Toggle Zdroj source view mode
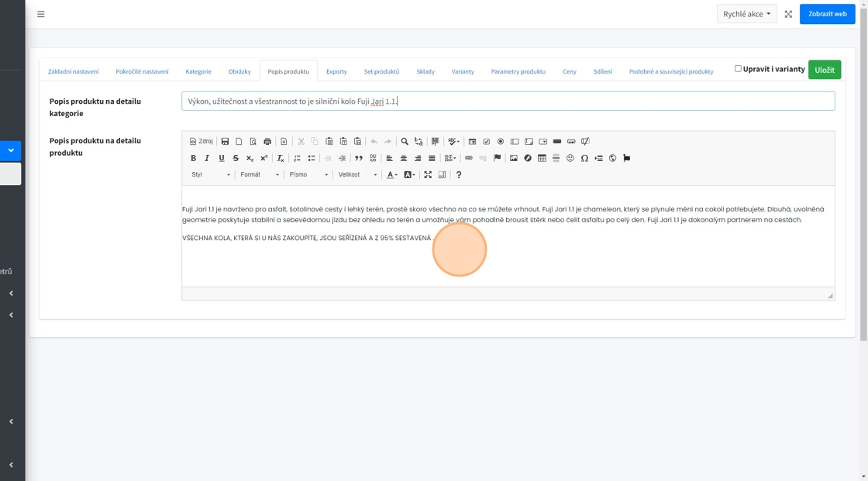The width and height of the screenshot is (868, 481). tap(201, 142)
